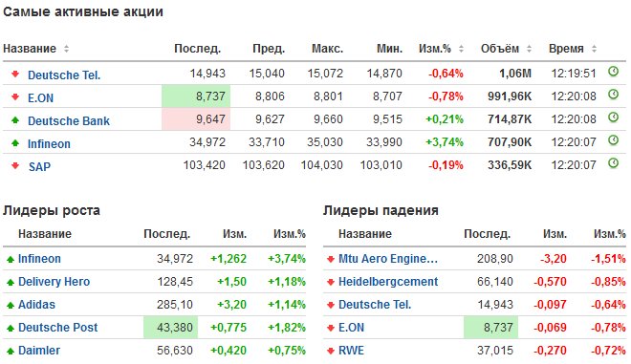Click the clock icon in E.ON row
631x364 pixels.
(613, 95)
